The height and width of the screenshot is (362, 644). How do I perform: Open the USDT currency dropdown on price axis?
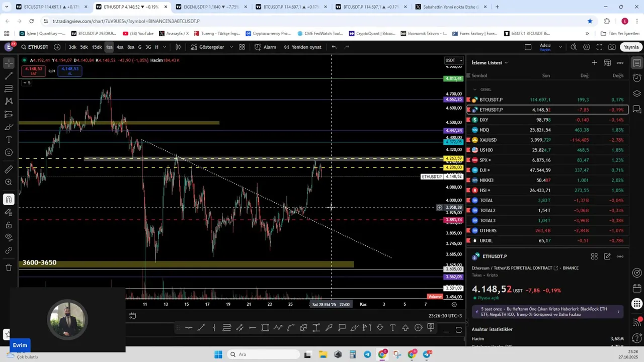coord(454,60)
